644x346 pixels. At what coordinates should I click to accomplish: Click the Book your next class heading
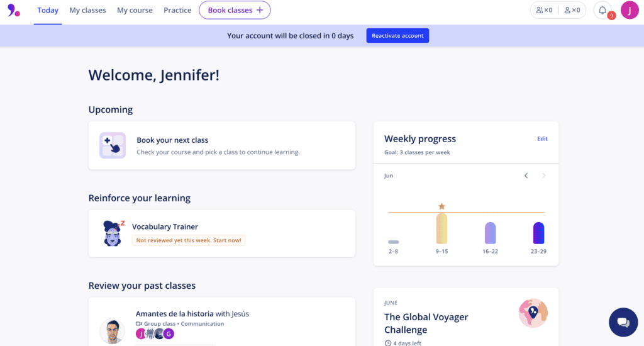coord(172,140)
